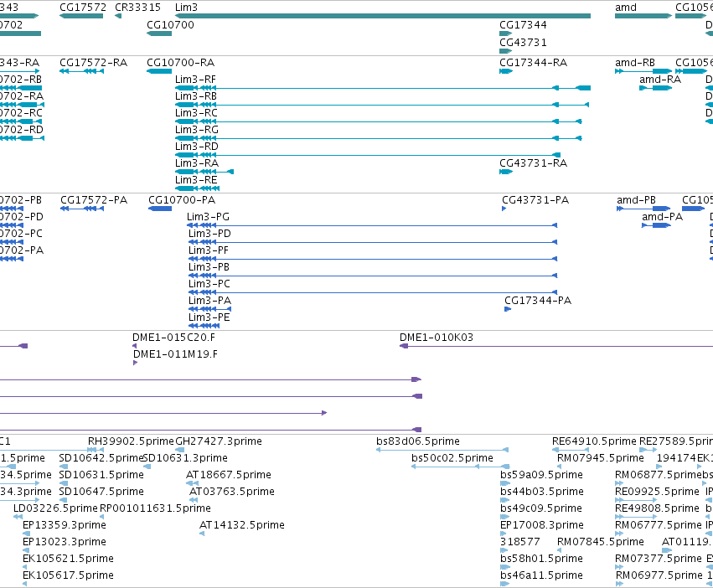Viewport: 713px width, 588px height.
Task: Select EST bs50c02.5prime
Action: click(x=452, y=458)
